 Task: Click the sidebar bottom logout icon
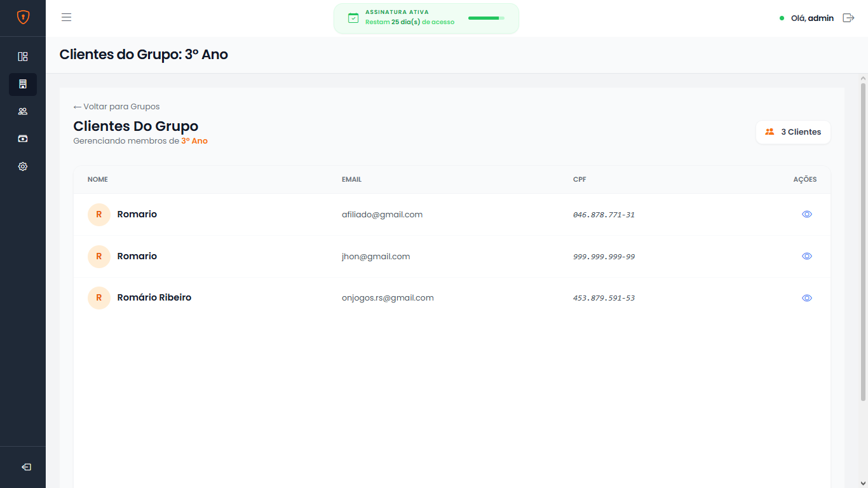click(x=26, y=467)
